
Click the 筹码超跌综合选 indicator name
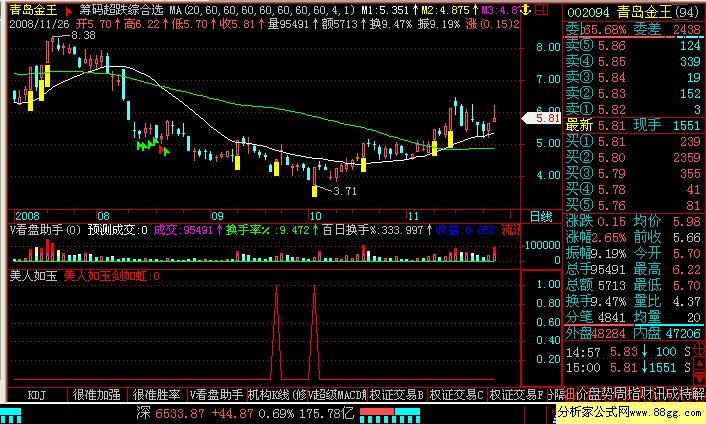(x=121, y=10)
